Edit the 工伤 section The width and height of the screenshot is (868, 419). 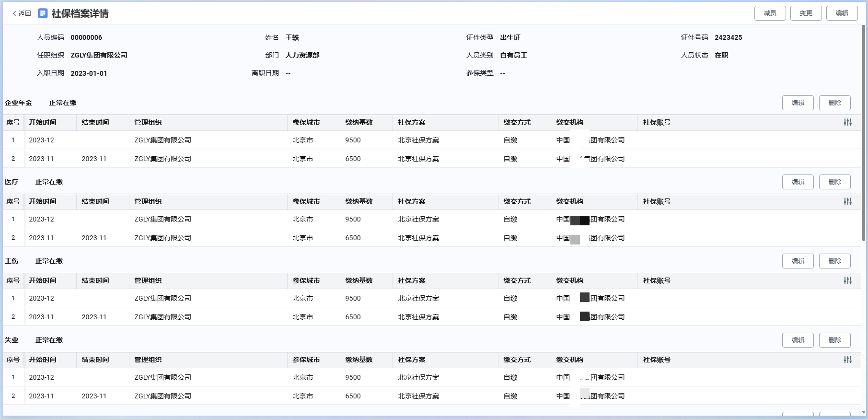[x=798, y=261]
